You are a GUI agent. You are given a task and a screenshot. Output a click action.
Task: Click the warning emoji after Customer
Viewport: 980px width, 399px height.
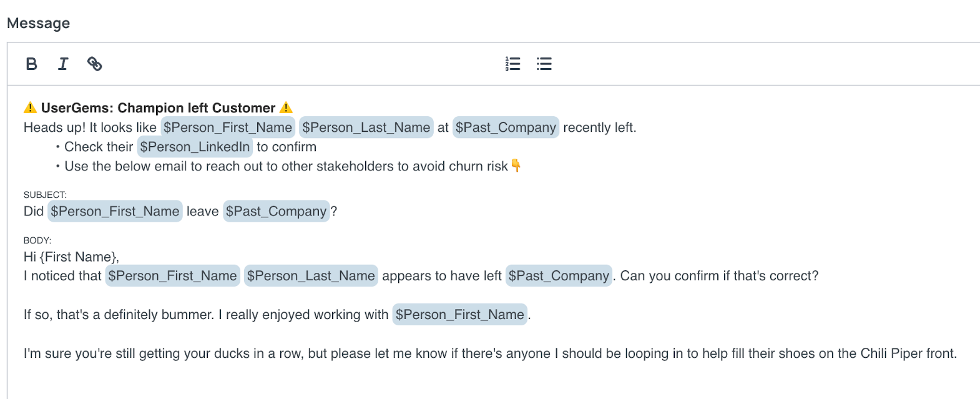pos(286,108)
